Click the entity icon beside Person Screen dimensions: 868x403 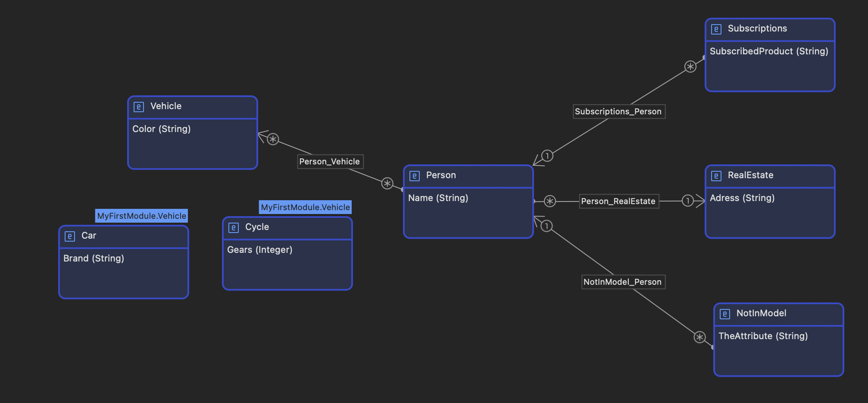point(414,176)
